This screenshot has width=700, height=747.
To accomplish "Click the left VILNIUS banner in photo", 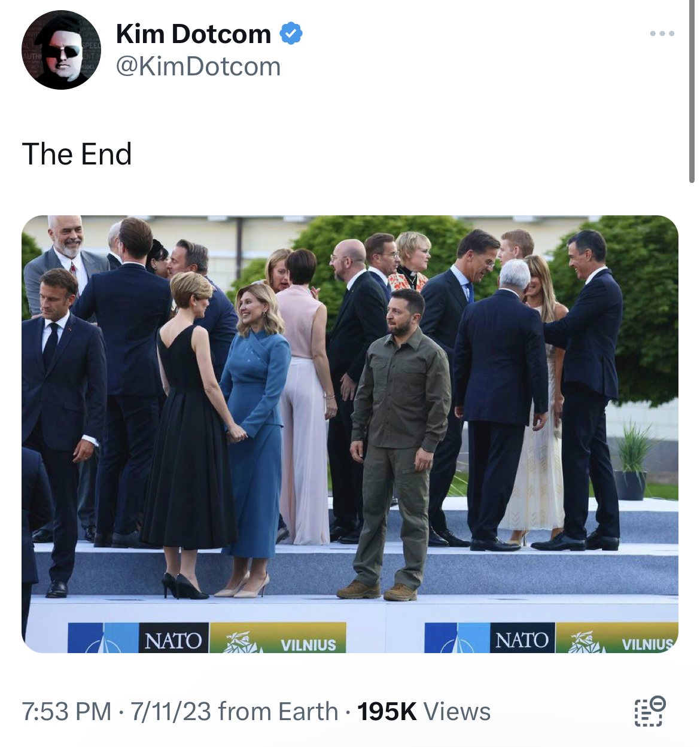I will point(279,639).
